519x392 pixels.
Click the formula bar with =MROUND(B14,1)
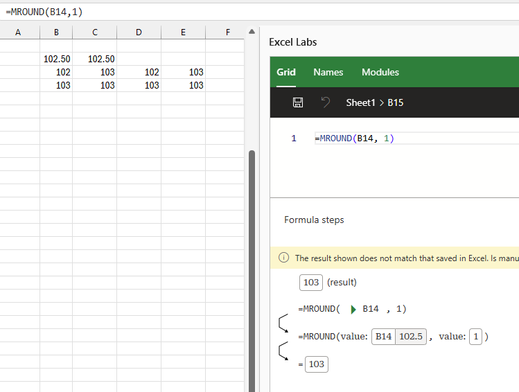[260, 12]
